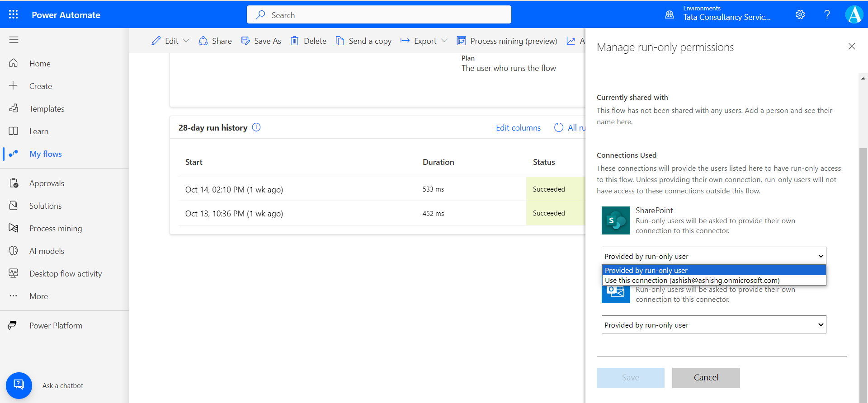
Task: Click the Delete trash icon in toolbar
Action: [x=294, y=41]
